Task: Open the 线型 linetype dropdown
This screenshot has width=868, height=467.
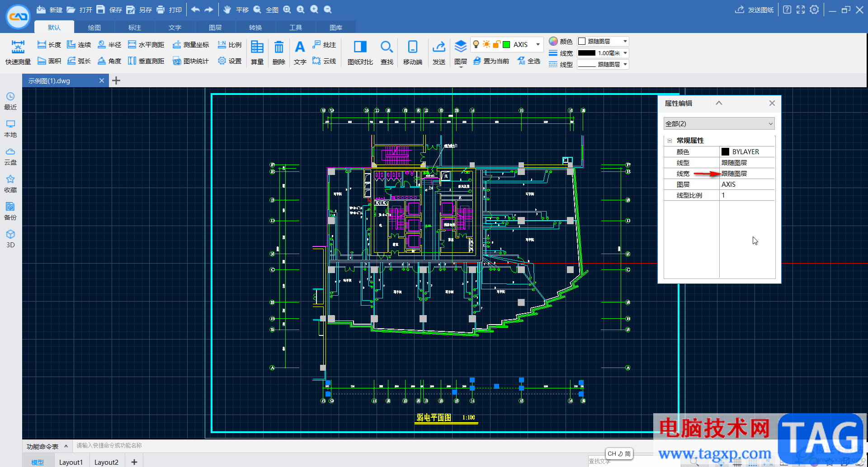Action: coord(603,64)
